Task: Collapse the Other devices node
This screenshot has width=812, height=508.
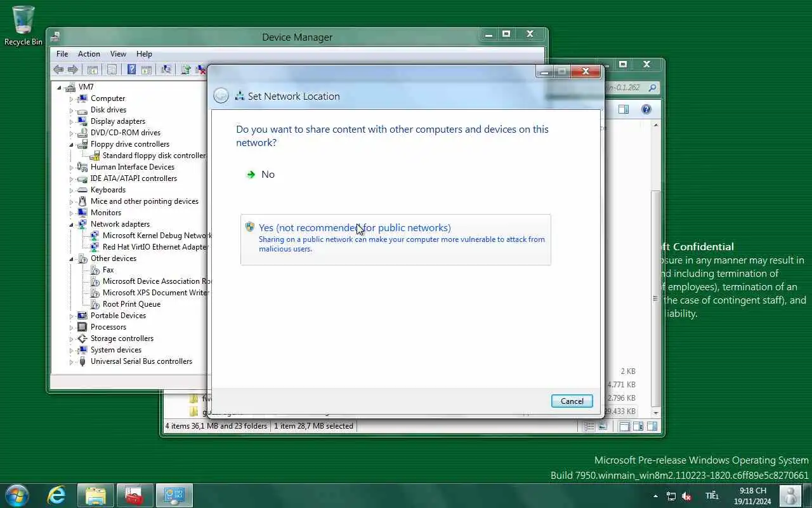Action: [71, 258]
